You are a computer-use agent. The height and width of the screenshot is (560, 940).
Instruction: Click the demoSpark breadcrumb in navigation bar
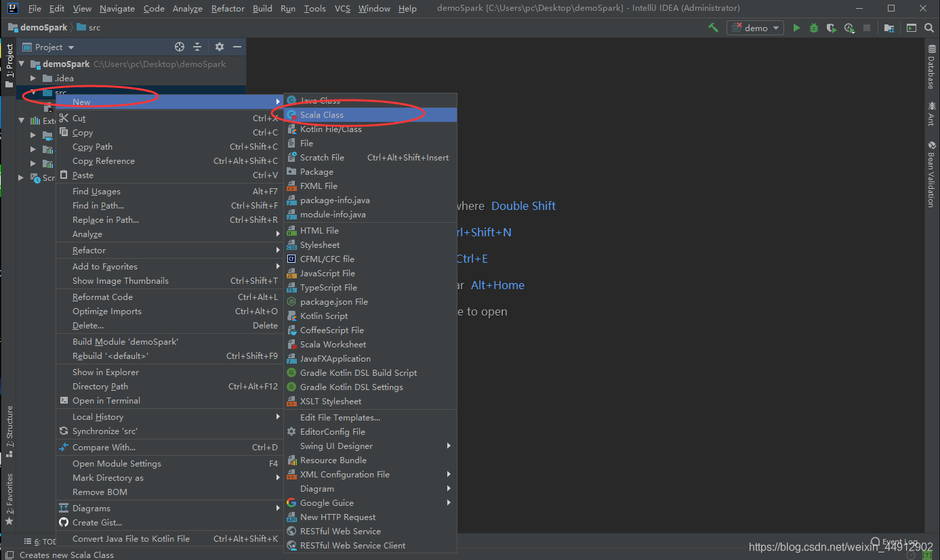pyautogui.click(x=38, y=28)
